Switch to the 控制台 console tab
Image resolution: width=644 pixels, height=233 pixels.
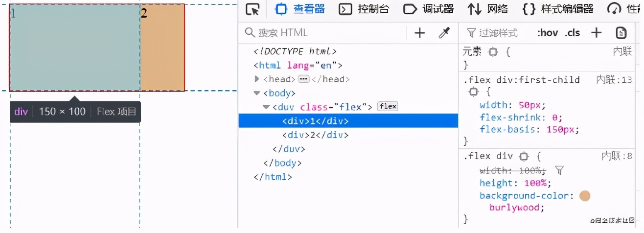coord(364,9)
